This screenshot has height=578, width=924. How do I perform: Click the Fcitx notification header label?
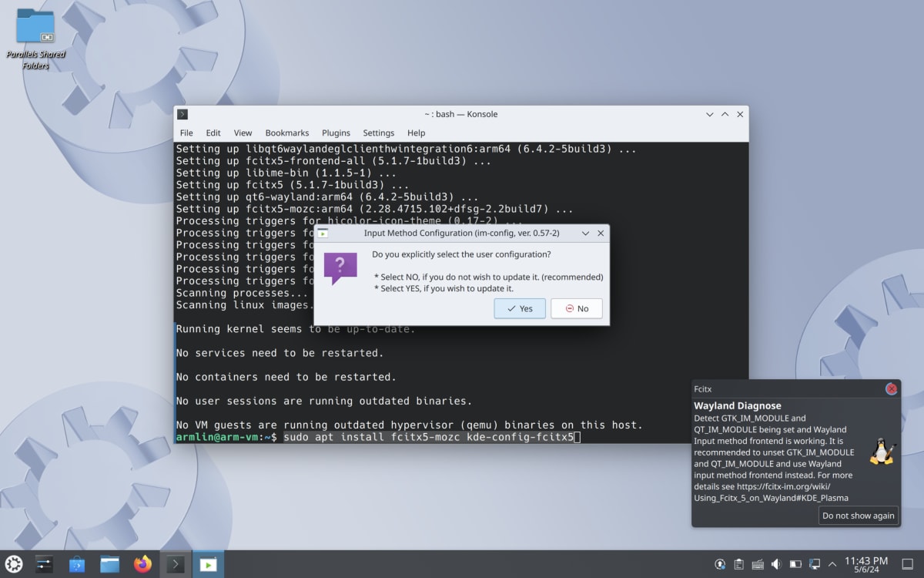tap(702, 389)
